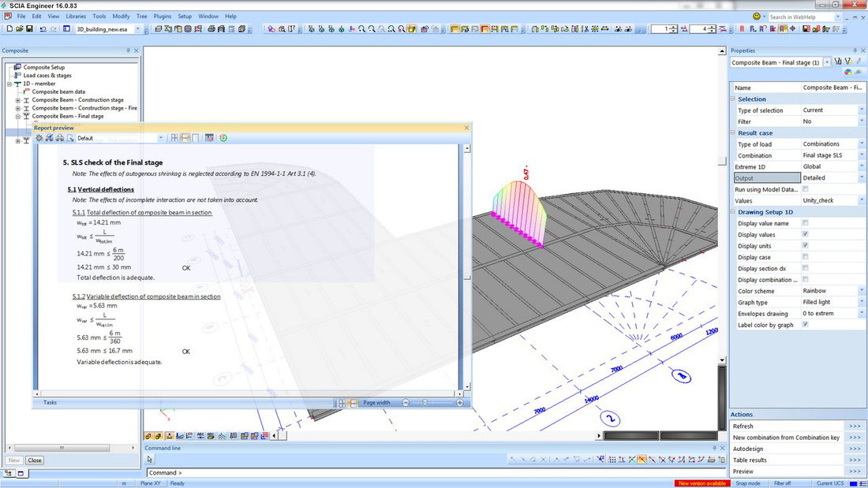
Task: Click the Zoom out magnifier icon
Action: point(372,28)
